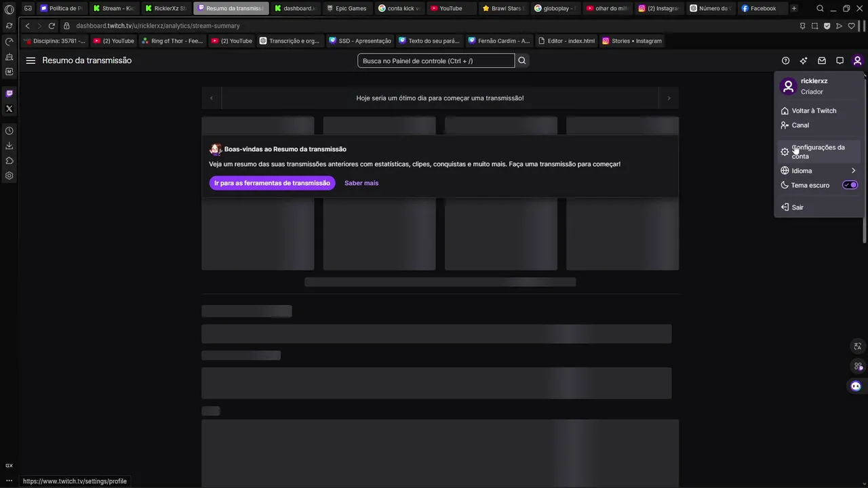Click the Saber mais link
The height and width of the screenshot is (488, 868).
[361, 183]
